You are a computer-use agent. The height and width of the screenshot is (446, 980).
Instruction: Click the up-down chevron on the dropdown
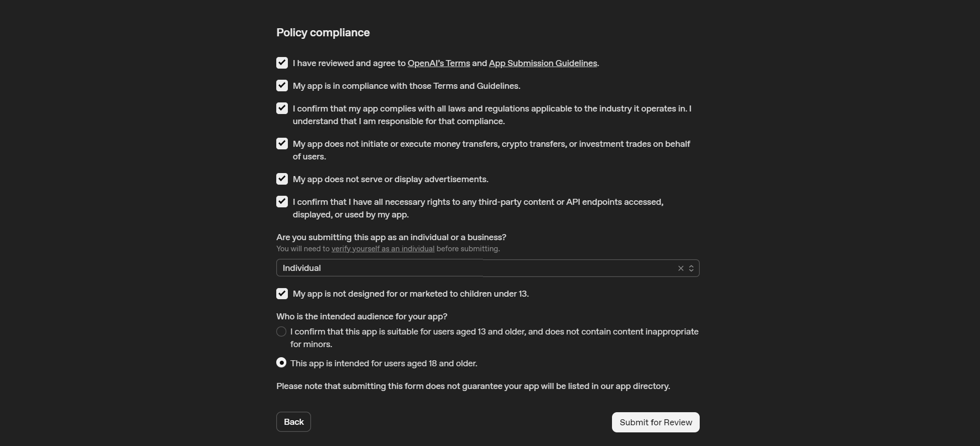click(692, 268)
